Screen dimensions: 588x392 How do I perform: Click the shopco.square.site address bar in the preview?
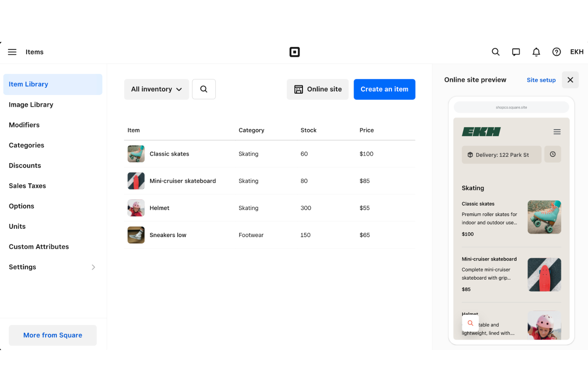click(511, 107)
